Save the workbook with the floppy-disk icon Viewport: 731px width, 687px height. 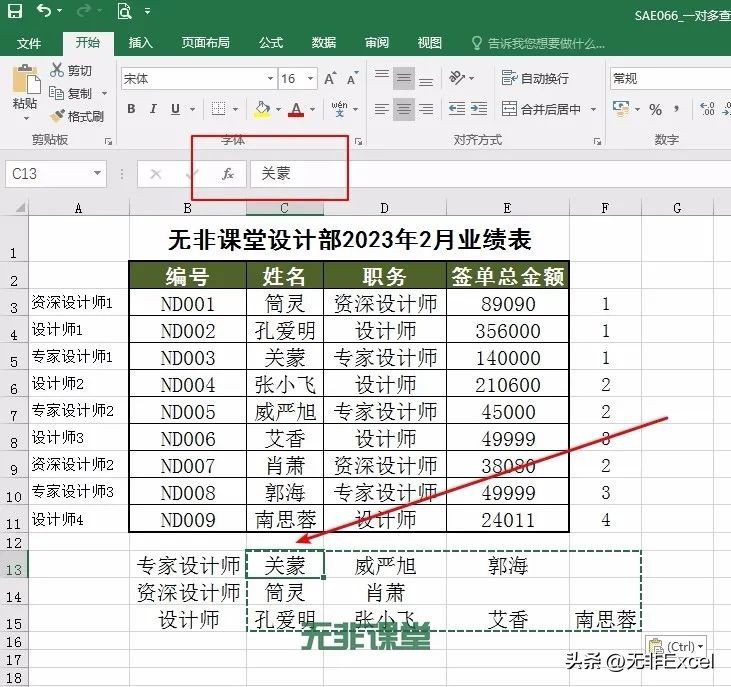click(x=15, y=11)
